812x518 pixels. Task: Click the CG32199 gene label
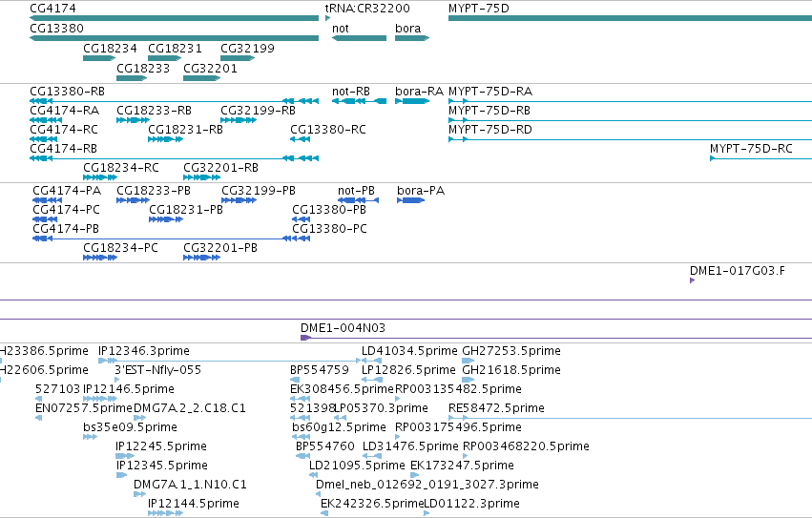(247, 48)
